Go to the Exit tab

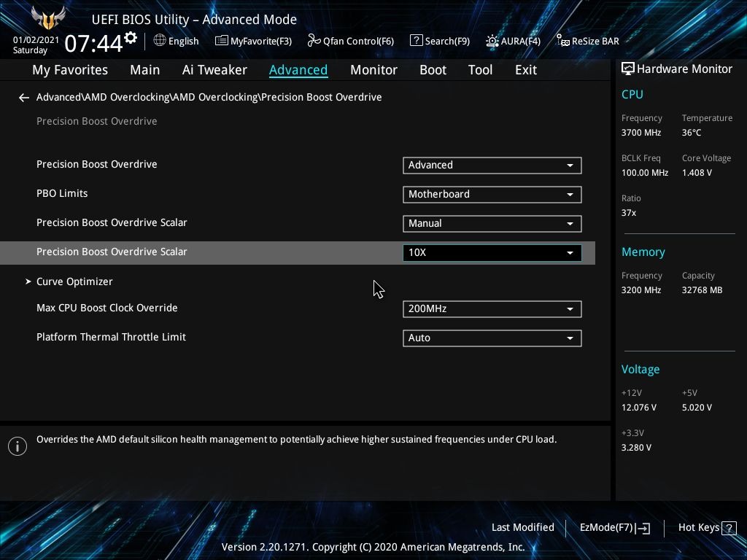coord(526,70)
